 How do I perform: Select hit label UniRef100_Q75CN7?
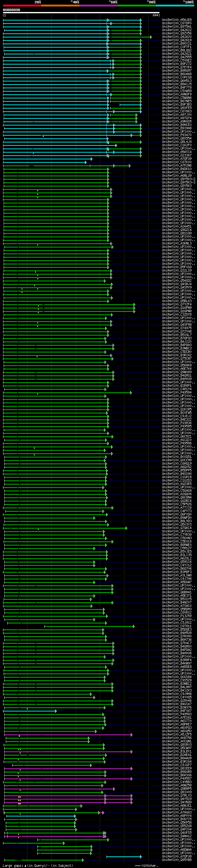(177, 358)
